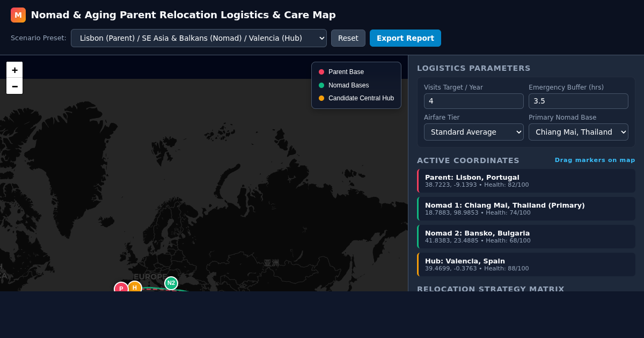The height and width of the screenshot is (338, 644).
Task: Click 'Candidate Central Hub' legend text
Action: coord(361,98)
